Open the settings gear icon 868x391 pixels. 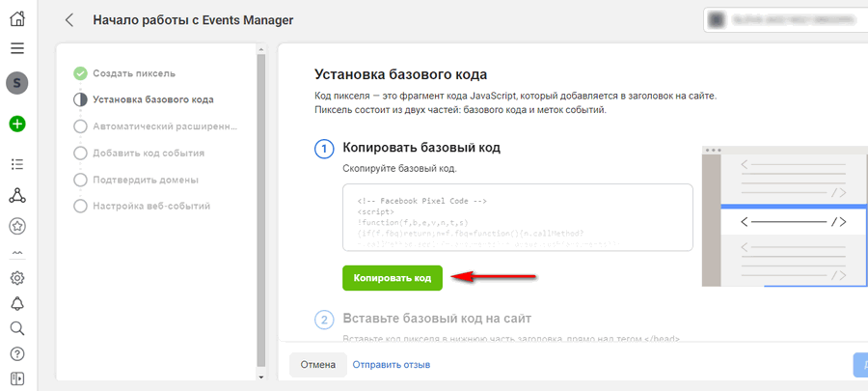tap(17, 277)
